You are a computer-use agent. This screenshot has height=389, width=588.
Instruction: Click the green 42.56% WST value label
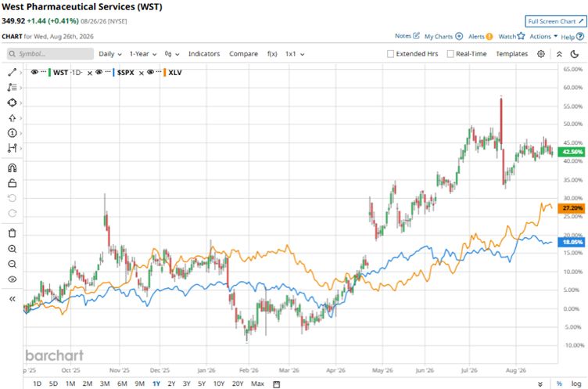click(572, 152)
